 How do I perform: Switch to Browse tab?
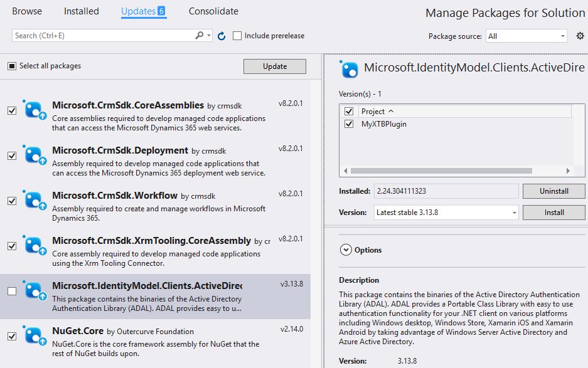coord(27,11)
